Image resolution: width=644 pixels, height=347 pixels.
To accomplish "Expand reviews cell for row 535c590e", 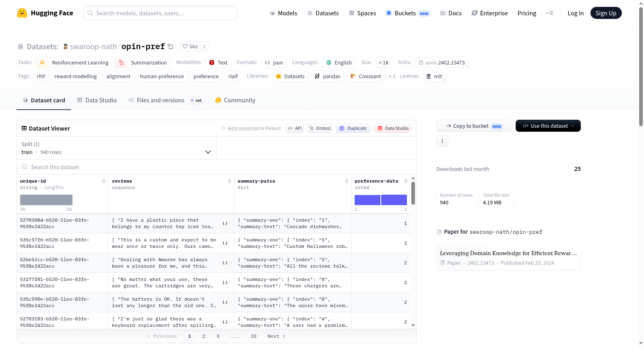I will pyautogui.click(x=225, y=302).
